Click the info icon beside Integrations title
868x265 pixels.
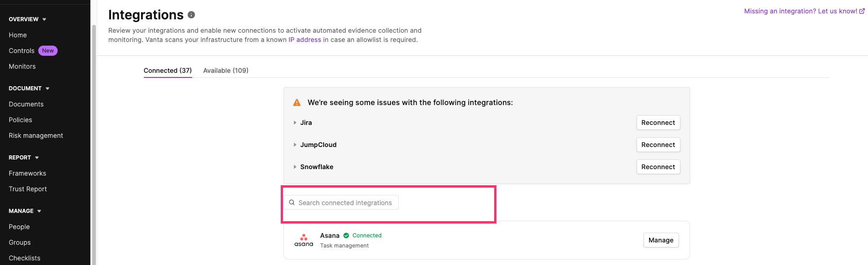tap(191, 15)
